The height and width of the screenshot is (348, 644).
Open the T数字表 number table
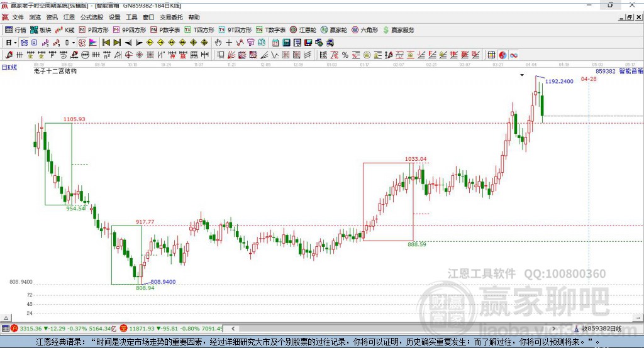270,30
